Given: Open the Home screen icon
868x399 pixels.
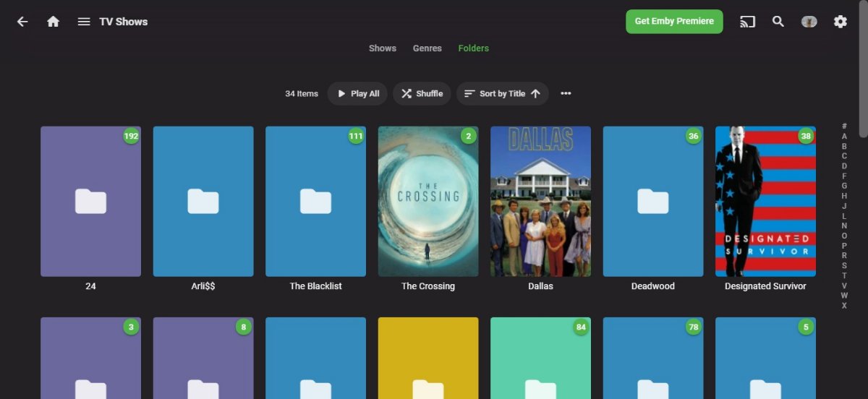Looking at the screenshot, I should (53, 22).
